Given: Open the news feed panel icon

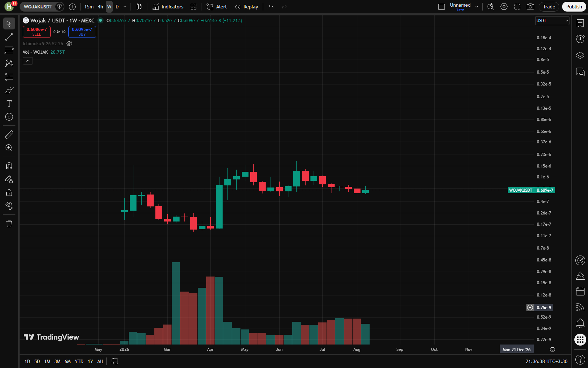Looking at the screenshot, I should pos(580,307).
